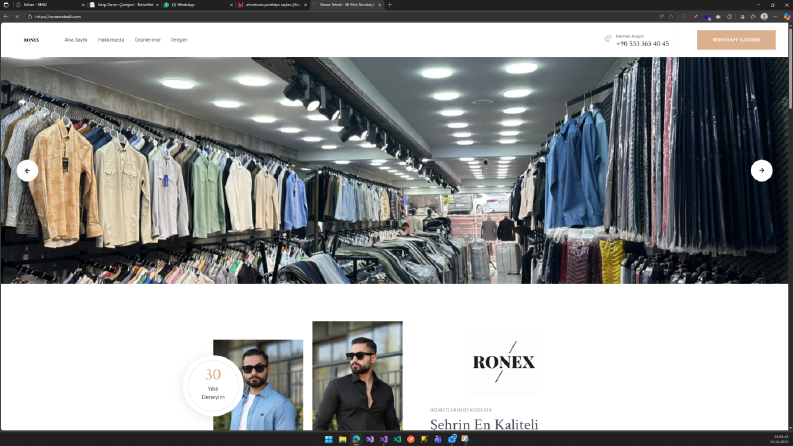This screenshot has width=793, height=446.
Task: Advance the slider with the right arrow
Action: [761, 170]
